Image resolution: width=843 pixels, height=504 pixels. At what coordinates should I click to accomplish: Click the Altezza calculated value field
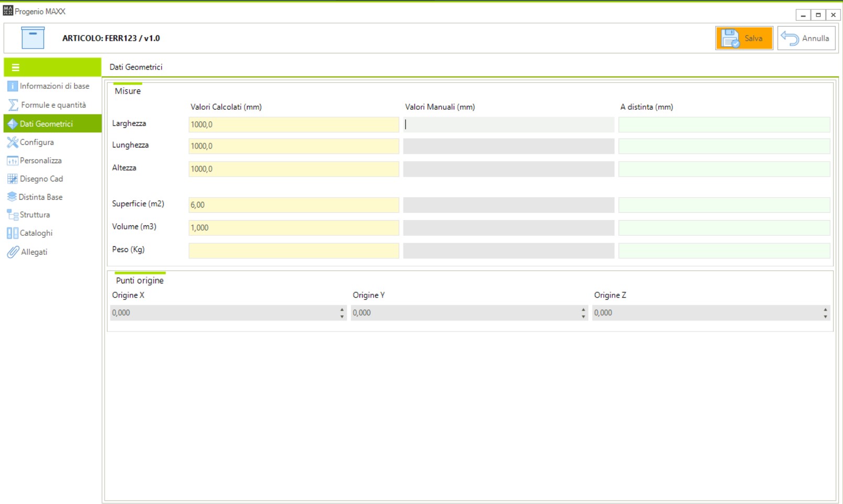click(x=294, y=169)
